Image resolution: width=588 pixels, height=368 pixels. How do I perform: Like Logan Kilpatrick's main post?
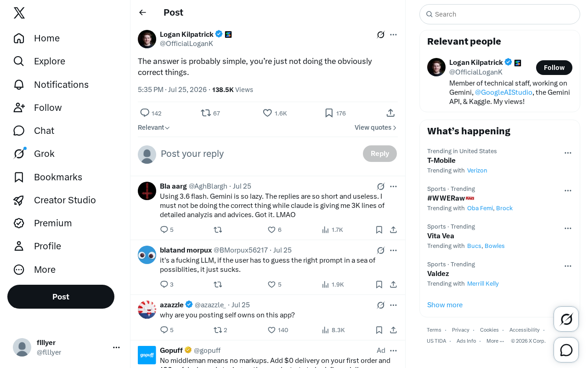coord(275,113)
